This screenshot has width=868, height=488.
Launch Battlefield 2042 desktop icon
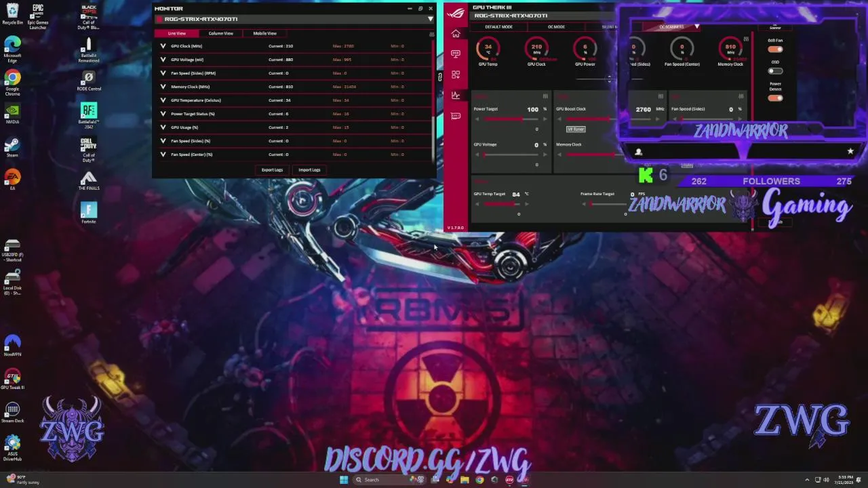[x=89, y=116]
